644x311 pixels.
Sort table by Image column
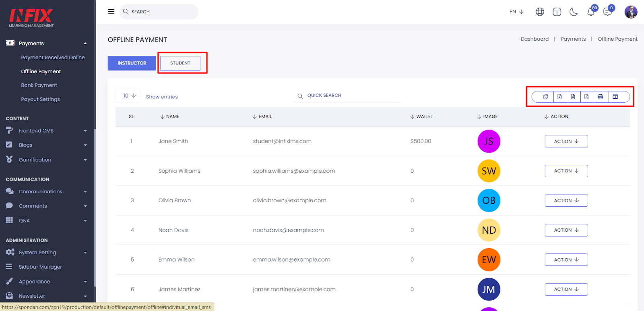click(487, 116)
